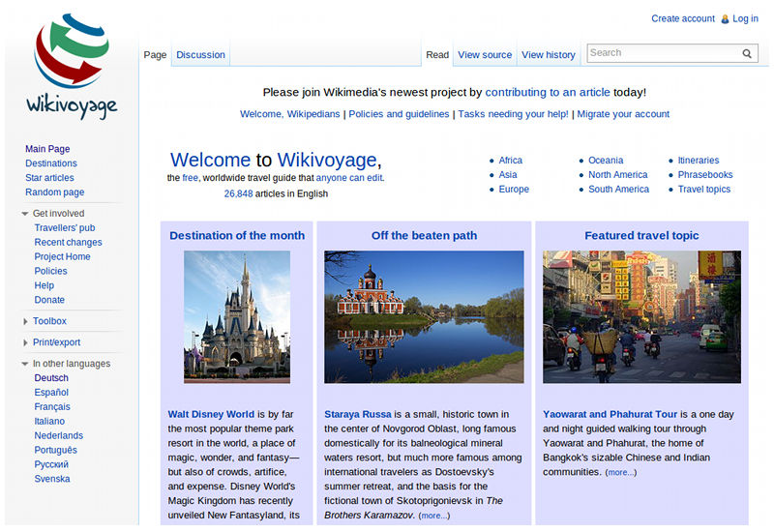Open the Oceania destination link
774x532 pixels.
(x=606, y=161)
